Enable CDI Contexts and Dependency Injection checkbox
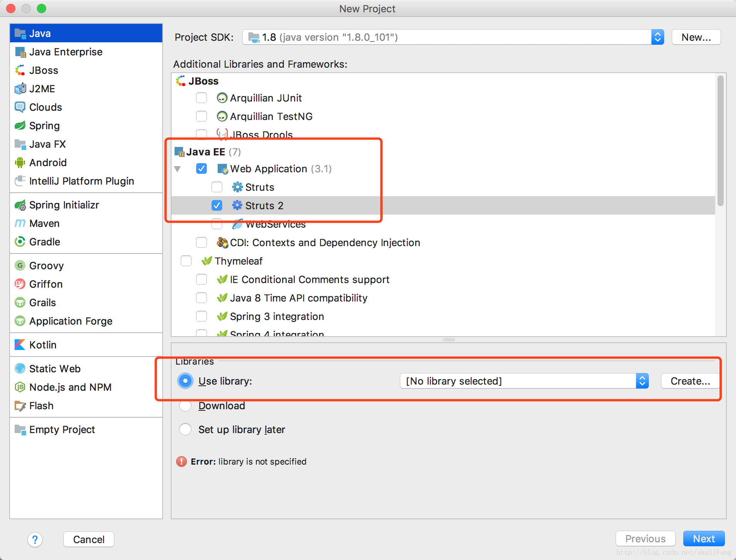The width and height of the screenshot is (736, 560). point(201,242)
